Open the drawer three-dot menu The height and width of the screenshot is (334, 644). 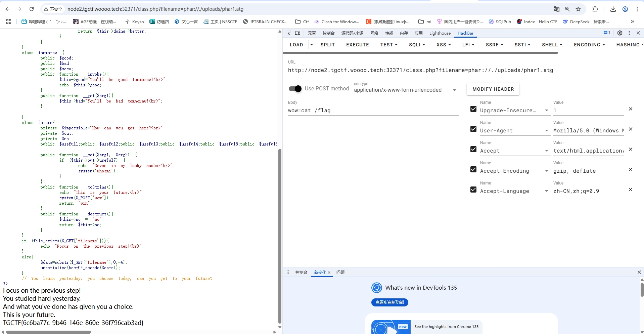tap(288, 272)
